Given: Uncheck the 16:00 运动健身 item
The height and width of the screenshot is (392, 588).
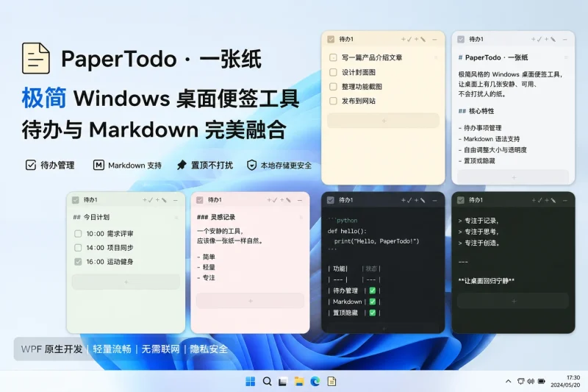Looking at the screenshot, I should (x=78, y=262).
